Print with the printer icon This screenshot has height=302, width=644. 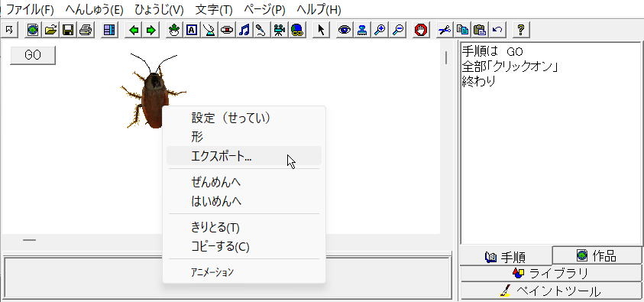tap(86, 30)
